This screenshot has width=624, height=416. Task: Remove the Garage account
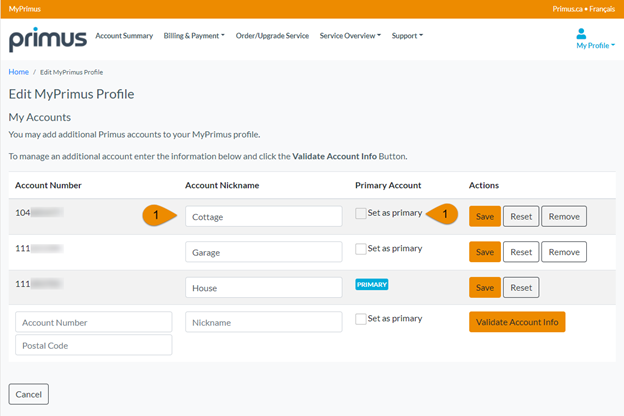[564, 252]
